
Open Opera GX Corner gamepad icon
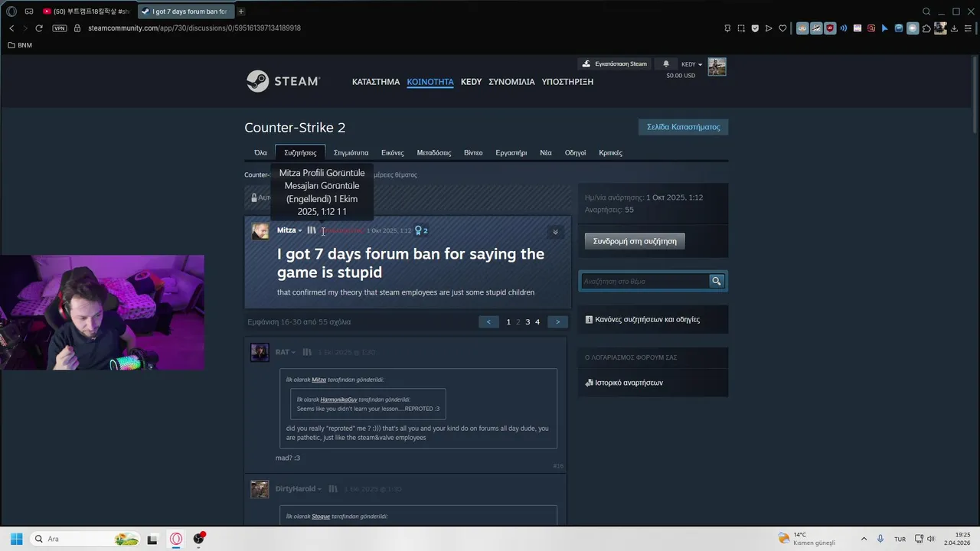(29, 11)
